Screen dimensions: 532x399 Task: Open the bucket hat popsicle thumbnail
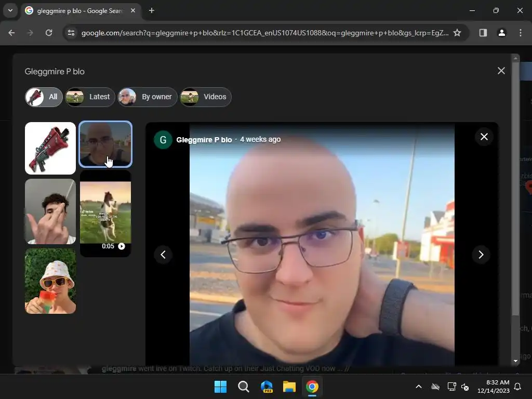tap(50, 281)
